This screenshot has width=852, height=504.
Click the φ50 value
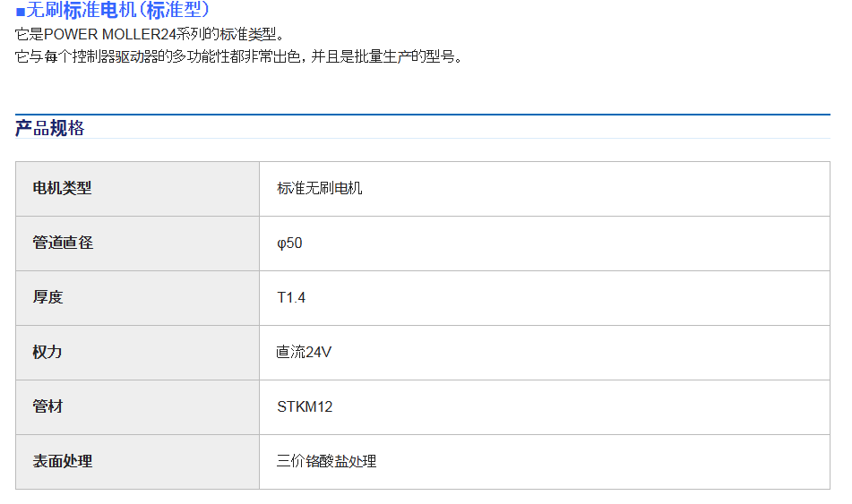pos(289,243)
